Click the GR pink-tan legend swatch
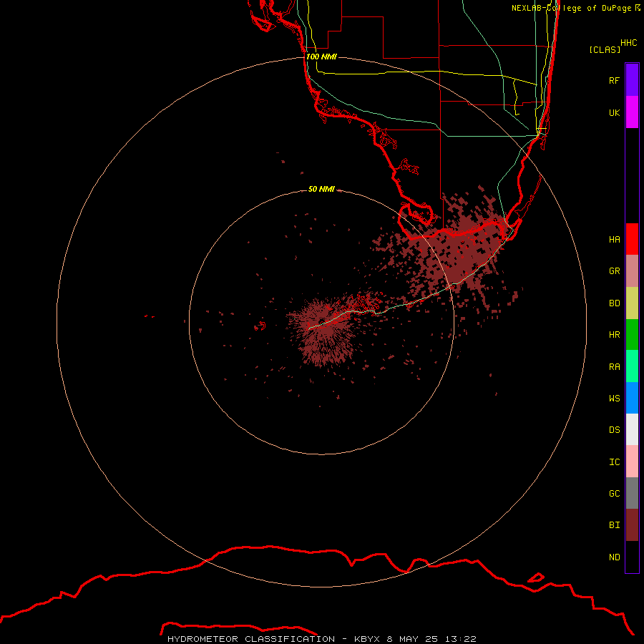This screenshot has width=644, height=644. [632, 271]
